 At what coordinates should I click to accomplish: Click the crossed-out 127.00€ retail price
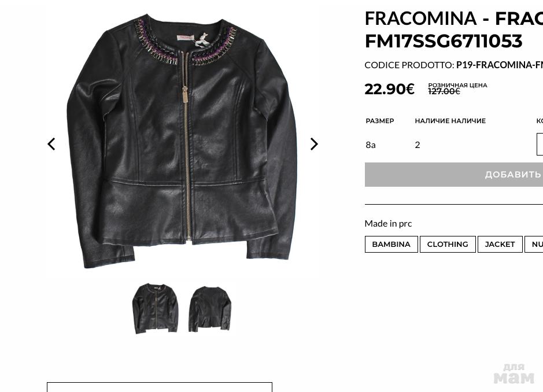click(444, 91)
